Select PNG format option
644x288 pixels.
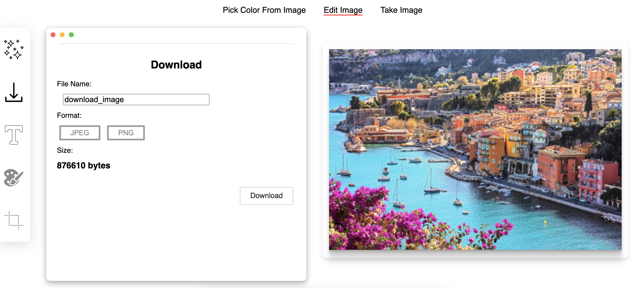(126, 133)
